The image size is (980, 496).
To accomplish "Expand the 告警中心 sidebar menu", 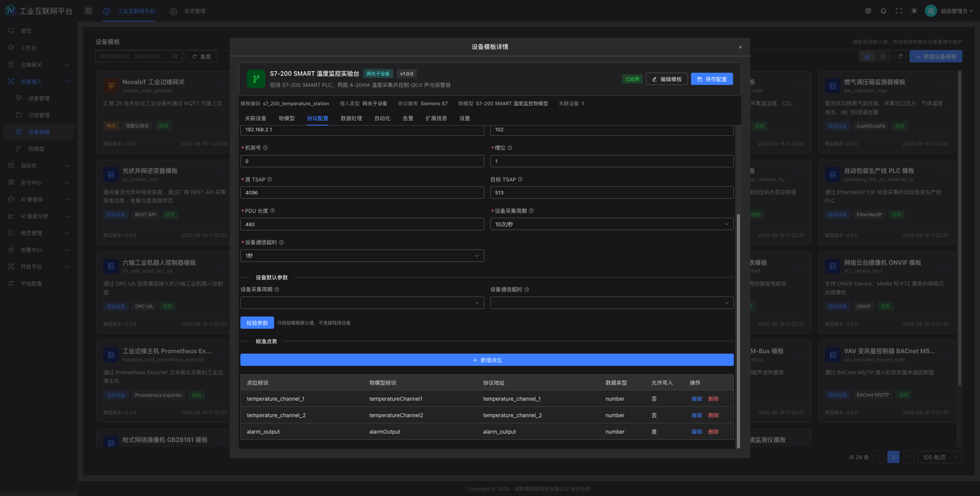I will click(38, 250).
